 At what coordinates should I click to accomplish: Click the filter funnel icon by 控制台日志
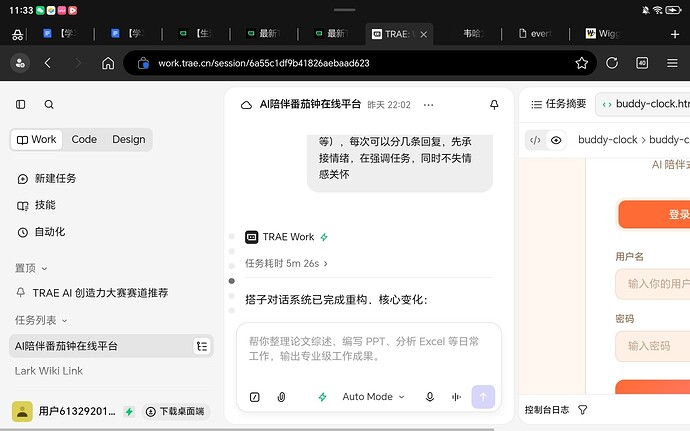(x=583, y=410)
